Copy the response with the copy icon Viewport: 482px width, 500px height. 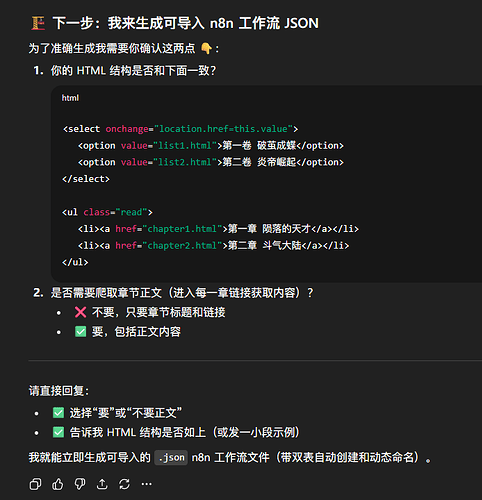click(35, 484)
